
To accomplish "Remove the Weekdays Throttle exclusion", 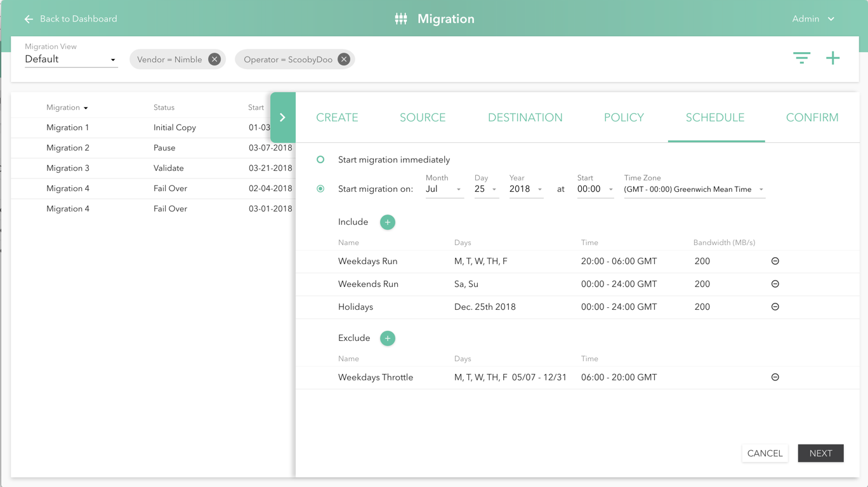I will click(775, 377).
